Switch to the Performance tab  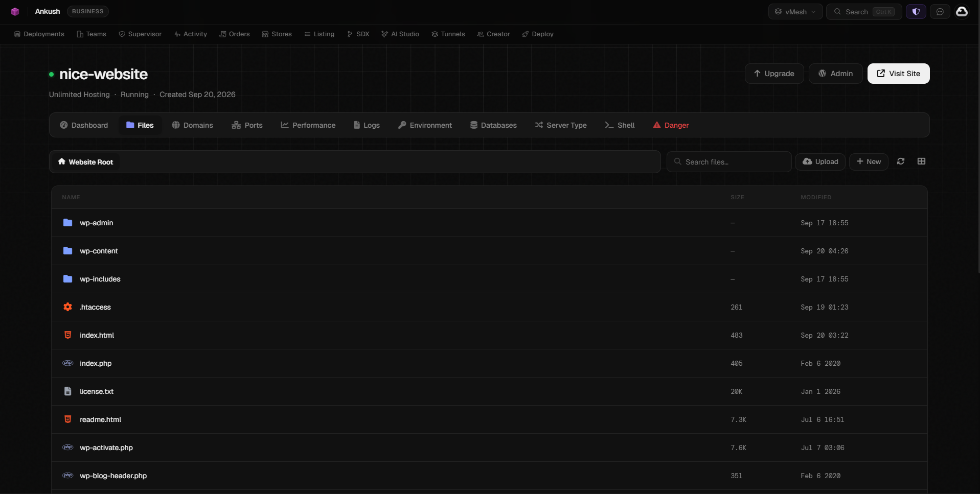click(308, 125)
